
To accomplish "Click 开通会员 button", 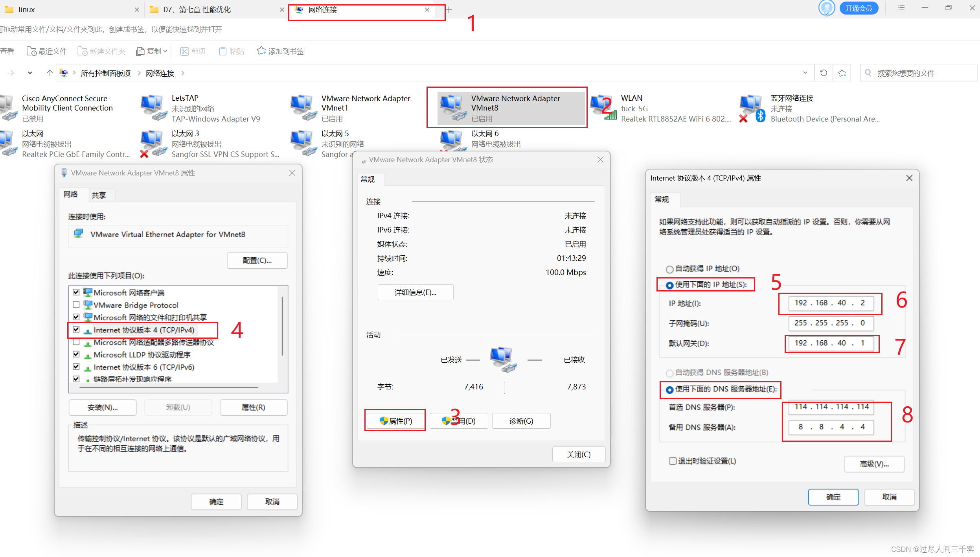I will 859,8.
